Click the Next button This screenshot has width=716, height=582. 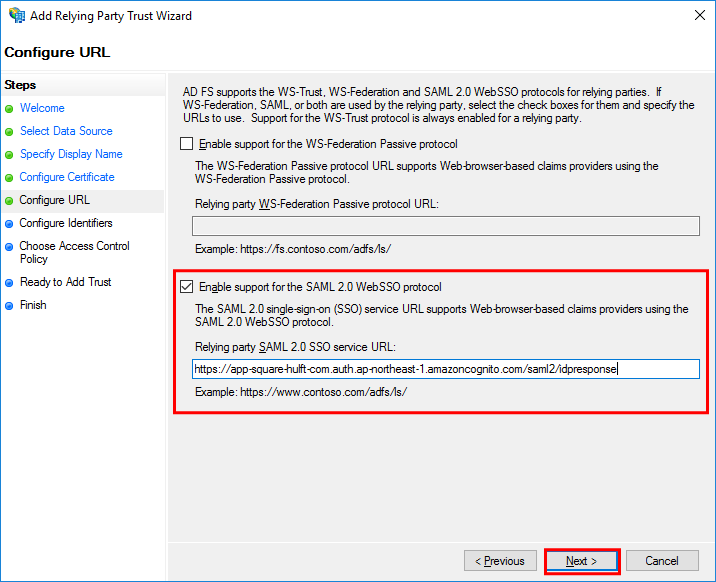[581, 561]
